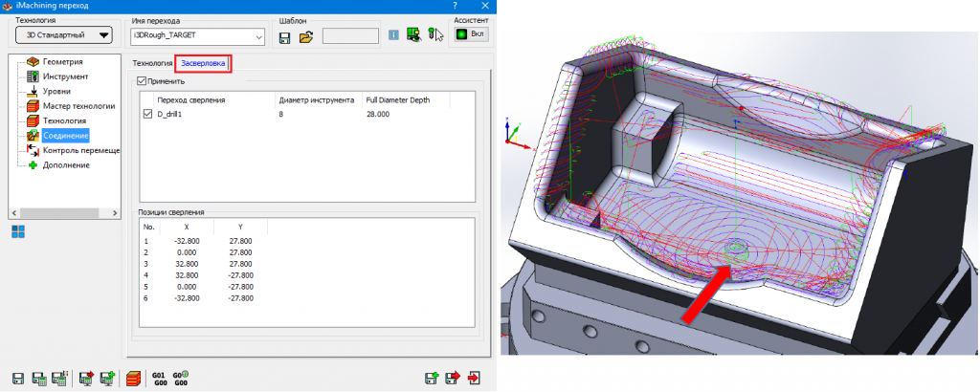Click the bottom Save floppy icon
This screenshot has height=392, width=980.
[18, 379]
